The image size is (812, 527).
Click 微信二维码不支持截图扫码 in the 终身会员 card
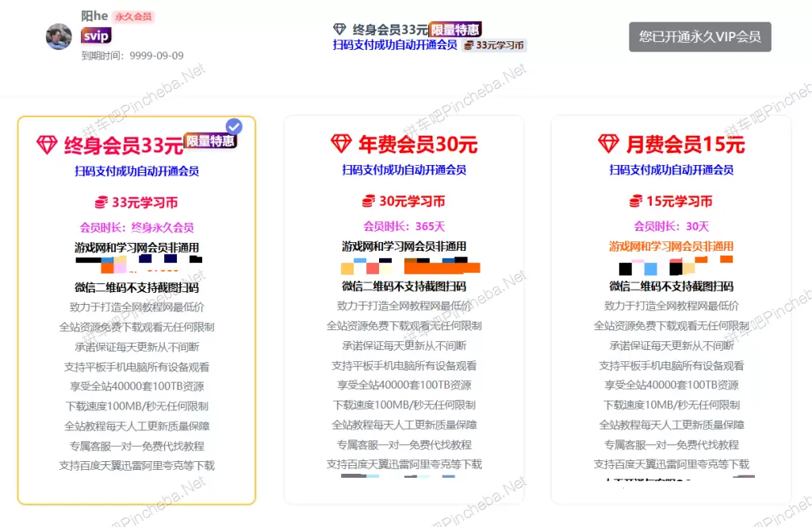point(136,287)
